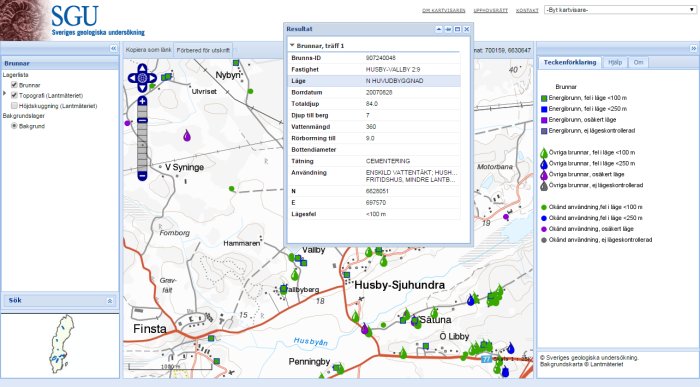Select the green dot marker east of Nybyn
The image size is (700, 387).
[250, 92]
